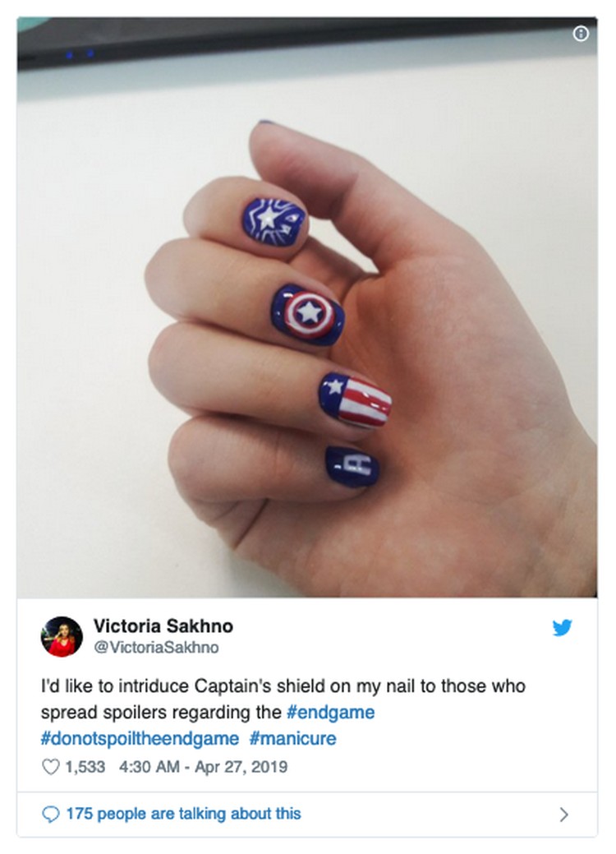Click the Victoria Sakhno display name
This screenshot has width=616, height=854.
163,626
